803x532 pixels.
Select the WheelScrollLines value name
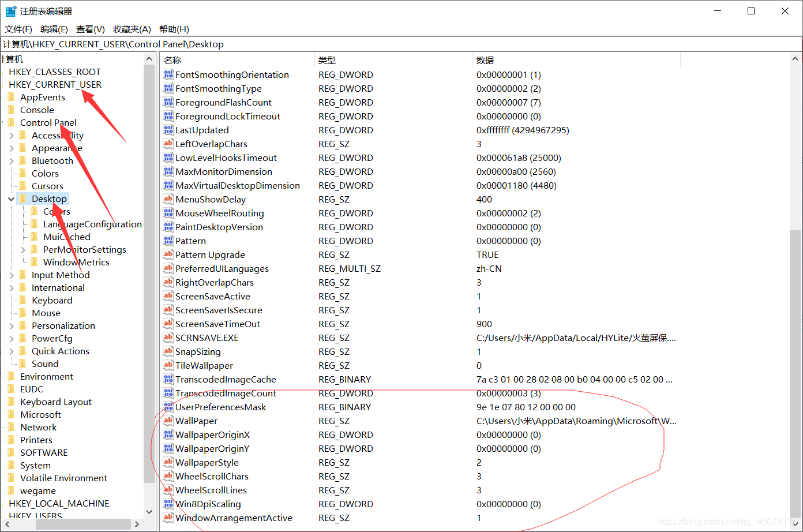tap(211, 490)
